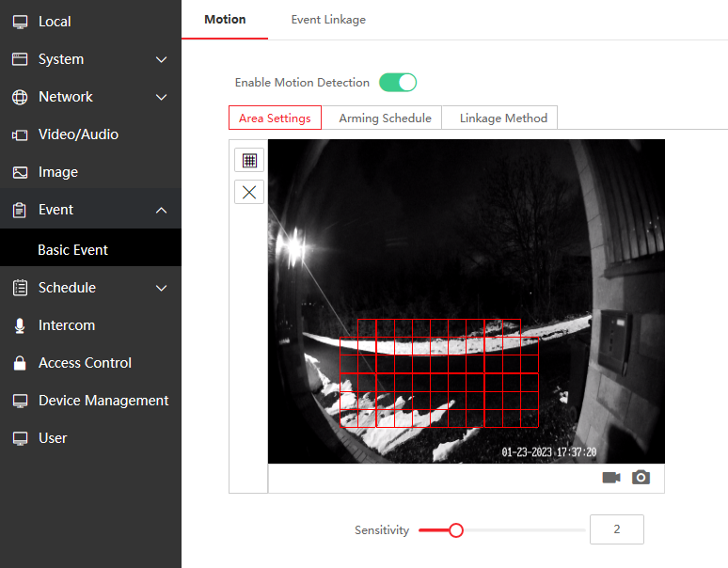Open the Arming Schedule tab
The width and height of the screenshot is (728, 568).
pyautogui.click(x=385, y=118)
